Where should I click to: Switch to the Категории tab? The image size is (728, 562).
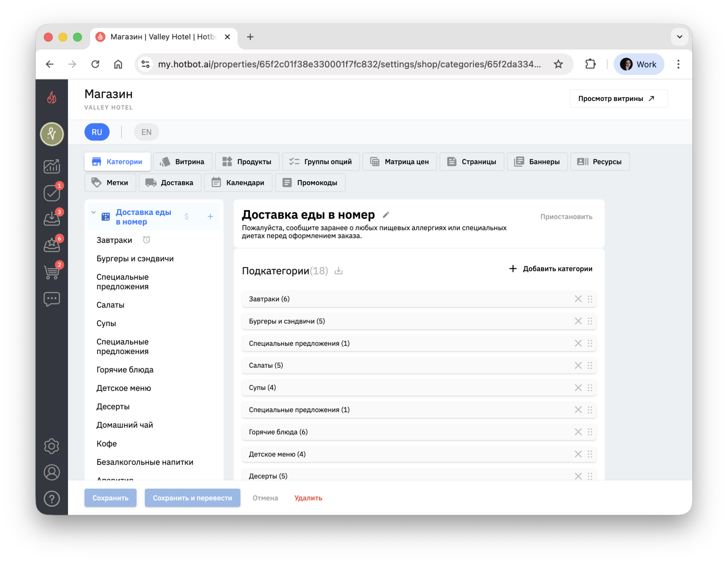[x=117, y=162]
